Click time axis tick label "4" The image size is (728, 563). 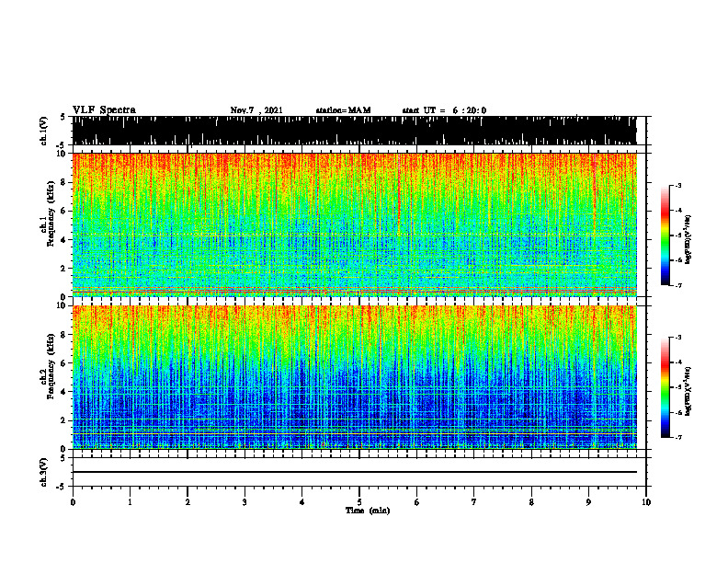302,502
